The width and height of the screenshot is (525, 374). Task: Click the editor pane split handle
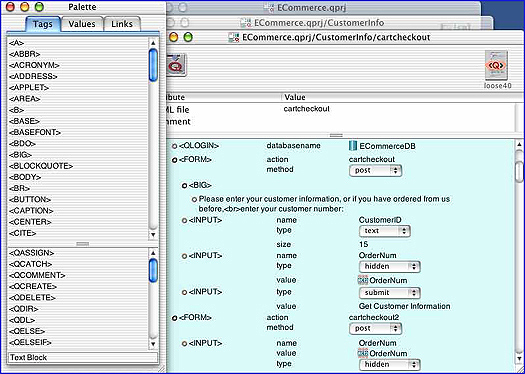[x=336, y=136]
